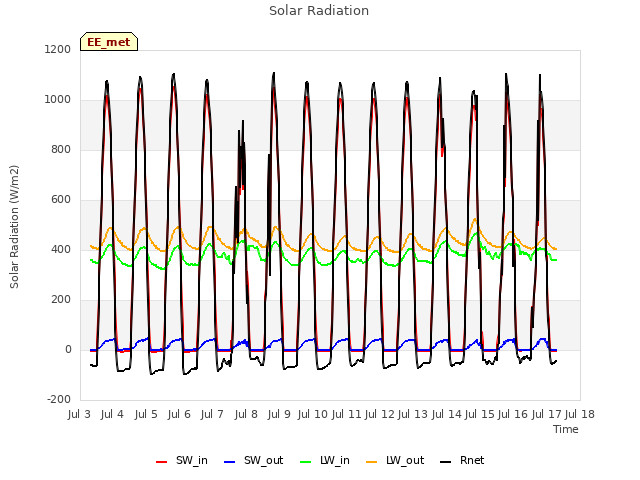Click the Jul 4 x-axis tick label
The width and height of the screenshot is (640, 480).
[x=112, y=414]
